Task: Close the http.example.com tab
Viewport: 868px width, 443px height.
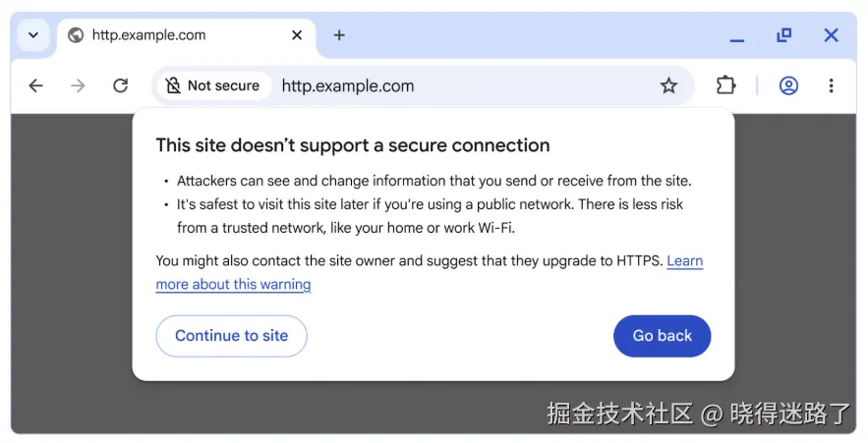Action: [297, 35]
